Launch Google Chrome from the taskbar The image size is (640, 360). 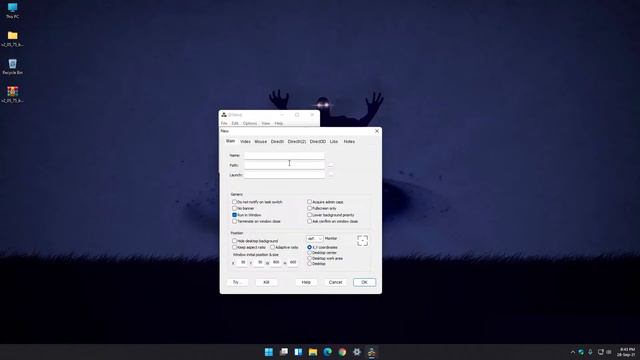342,352
